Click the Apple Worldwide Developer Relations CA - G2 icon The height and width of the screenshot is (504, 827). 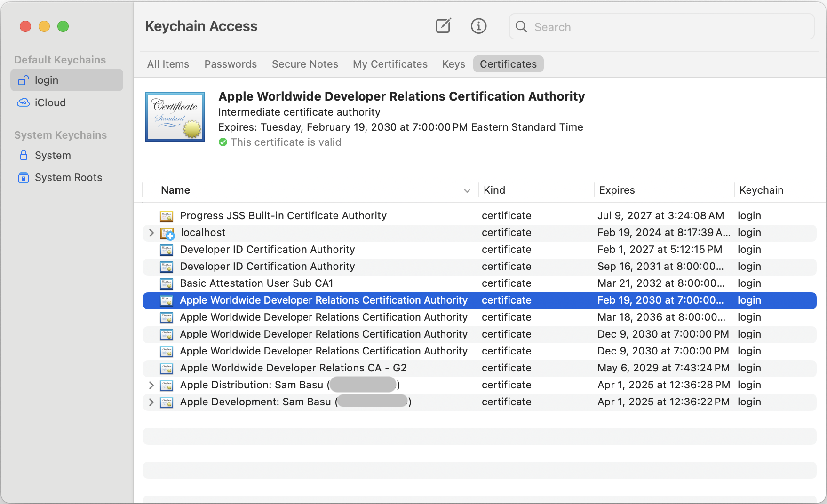coord(167,368)
